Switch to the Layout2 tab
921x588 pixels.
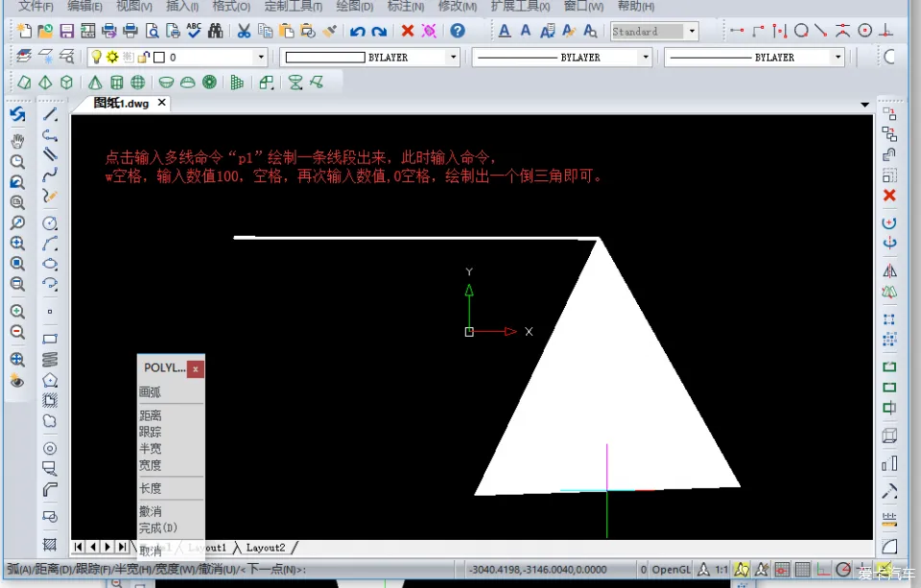[265, 548]
